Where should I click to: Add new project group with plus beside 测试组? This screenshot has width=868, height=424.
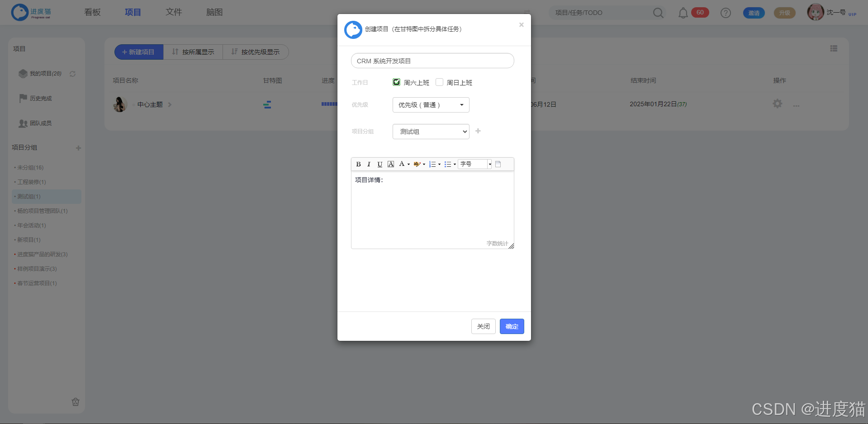coord(478,131)
